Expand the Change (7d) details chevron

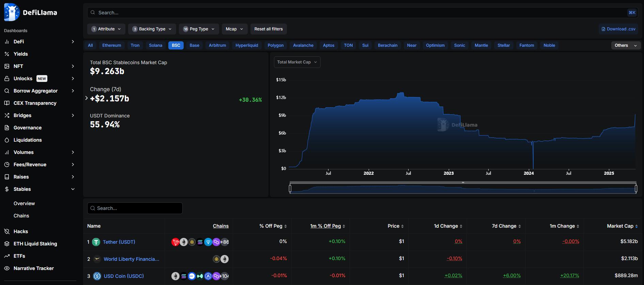click(86, 98)
